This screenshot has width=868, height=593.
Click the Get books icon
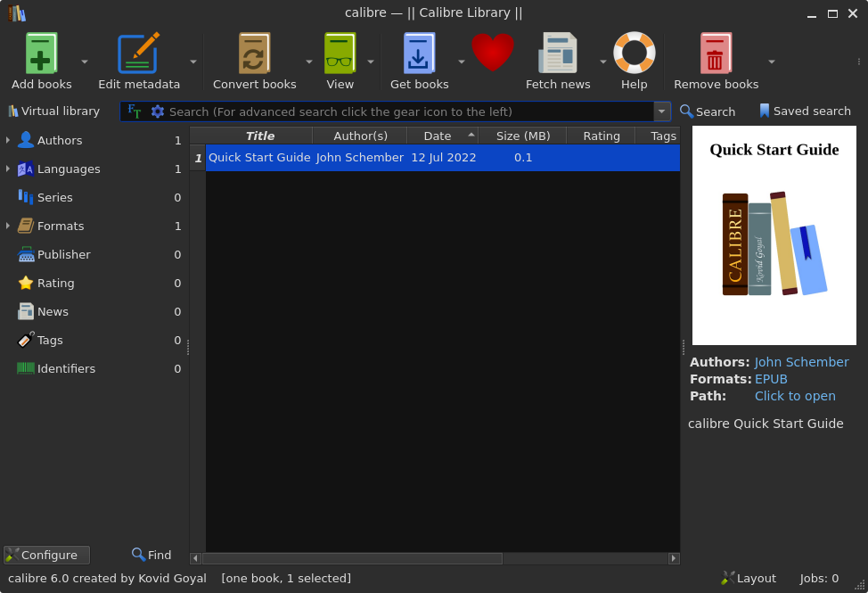[x=419, y=54]
